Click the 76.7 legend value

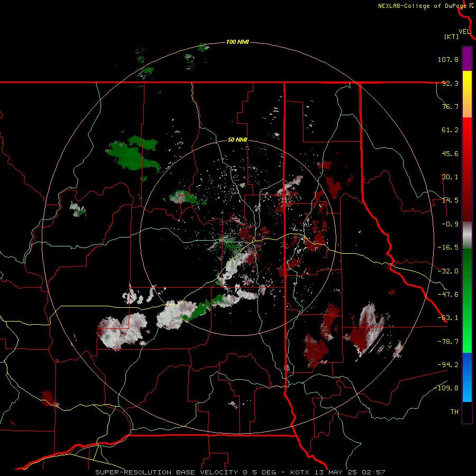coord(450,106)
